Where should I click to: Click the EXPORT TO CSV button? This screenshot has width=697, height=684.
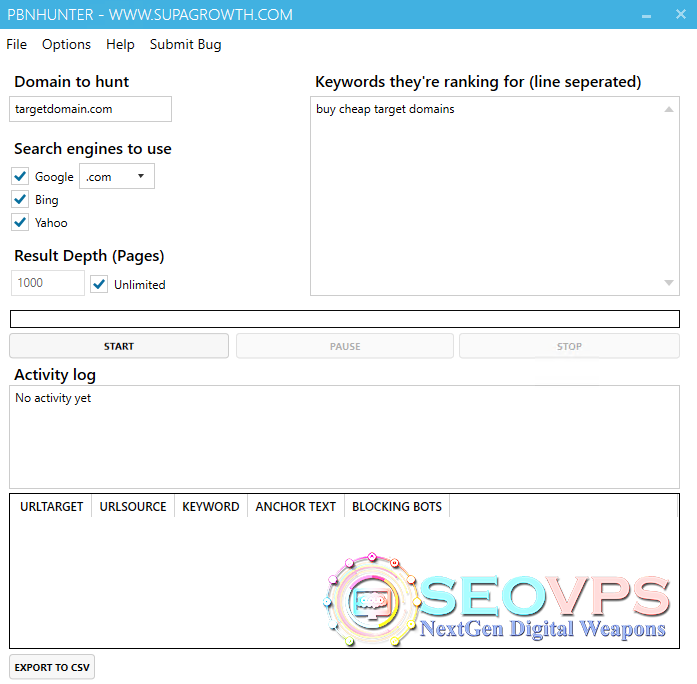[52, 667]
